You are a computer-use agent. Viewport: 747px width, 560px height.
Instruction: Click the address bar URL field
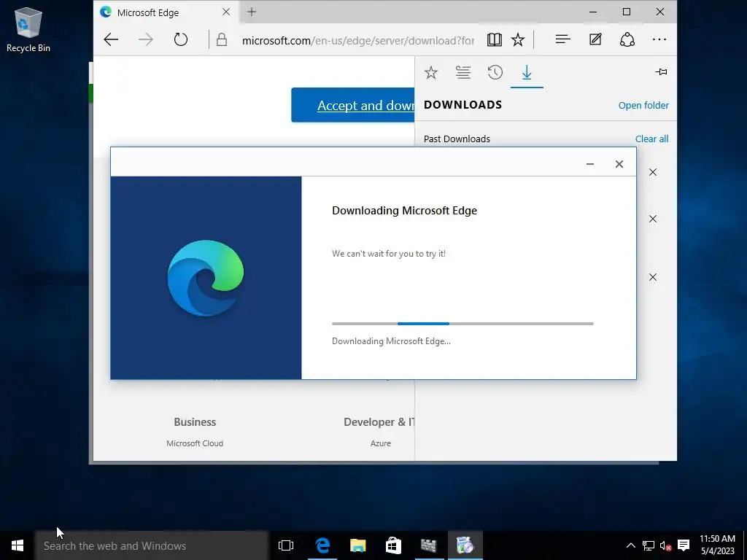(x=357, y=40)
